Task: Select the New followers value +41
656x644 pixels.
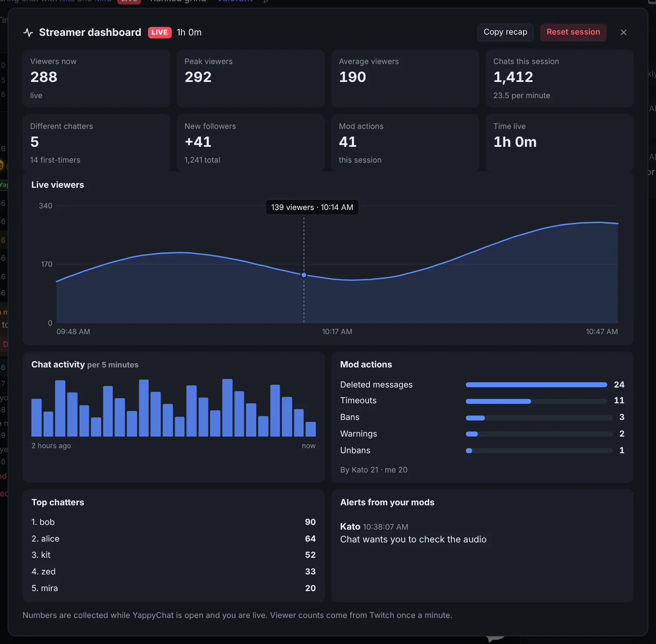Action: pyautogui.click(x=198, y=142)
